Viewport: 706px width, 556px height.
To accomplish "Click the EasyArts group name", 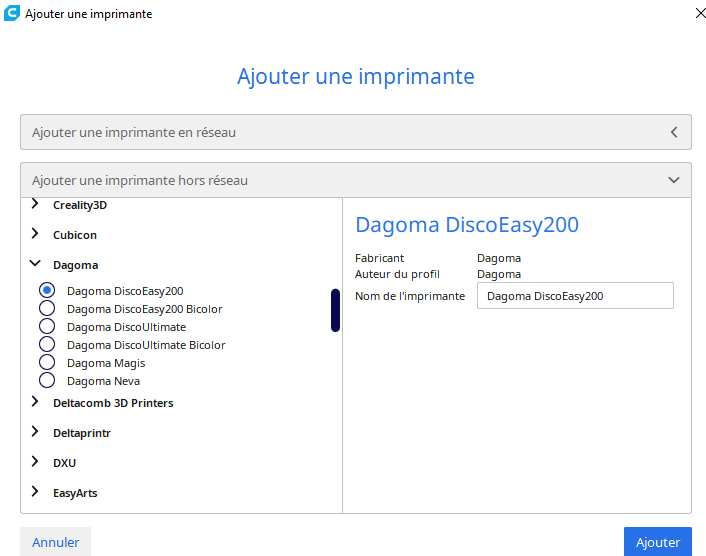I will 75,493.
